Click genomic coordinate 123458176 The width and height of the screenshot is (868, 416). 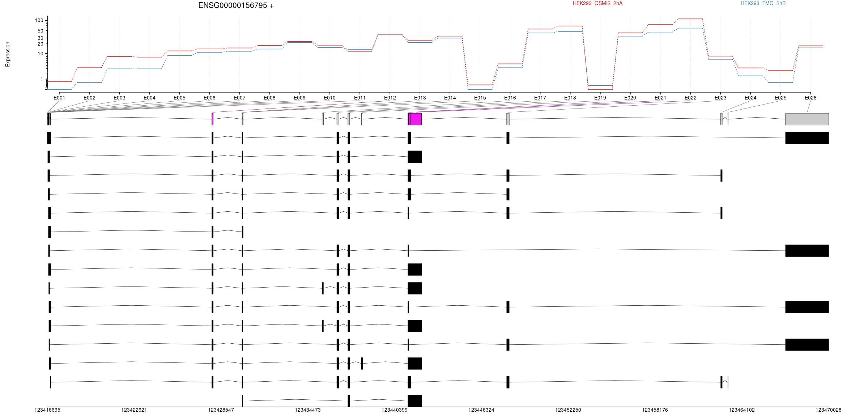(x=655, y=410)
